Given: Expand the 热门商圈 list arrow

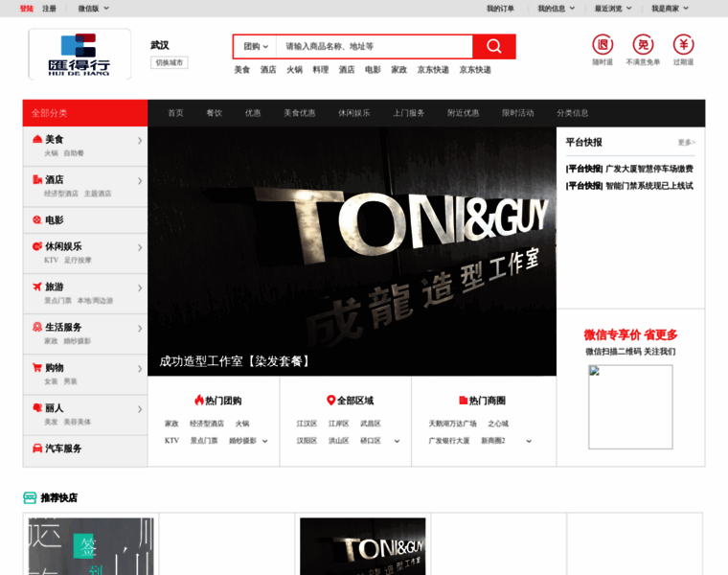Looking at the screenshot, I should coord(529,441).
